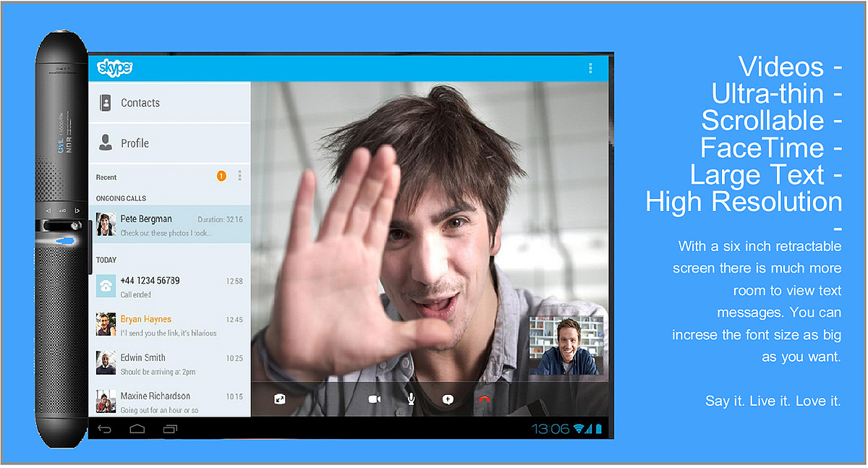Click the ONGOING CALLS header
868x468 pixels.
coord(121,198)
